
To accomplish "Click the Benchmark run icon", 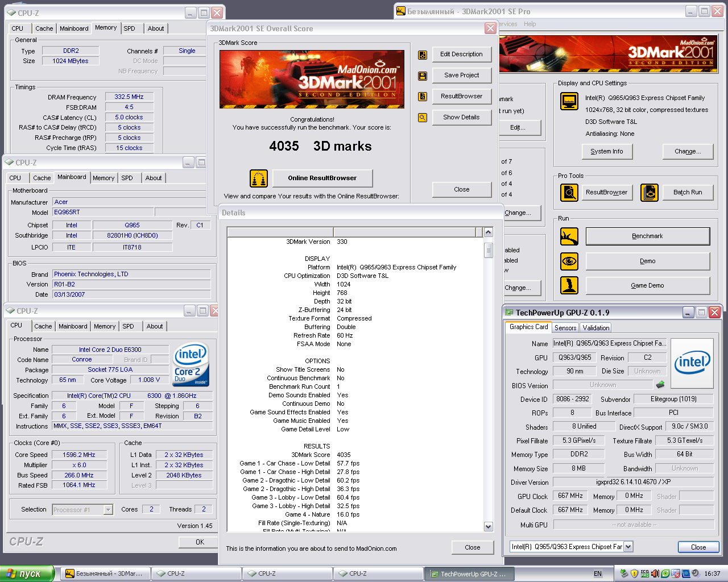I will [x=569, y=236].
